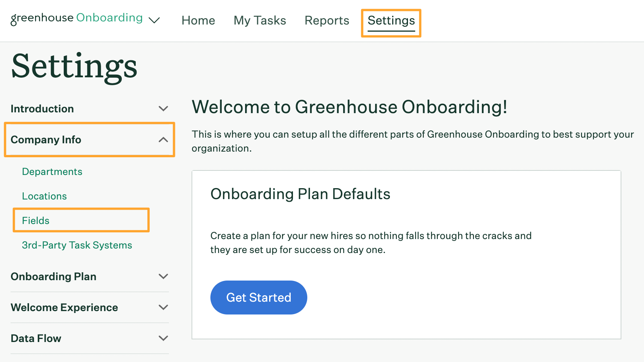Click the Introduction section heading
Image resolution: width=644 pixels, height=362 pixels.
(42, 109)
